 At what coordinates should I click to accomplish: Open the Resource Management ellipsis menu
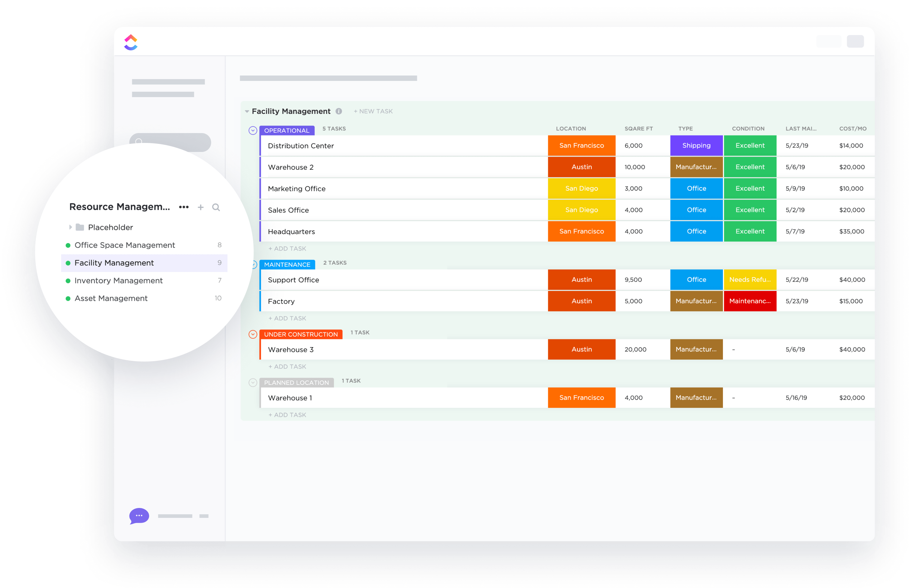[184, 207]
